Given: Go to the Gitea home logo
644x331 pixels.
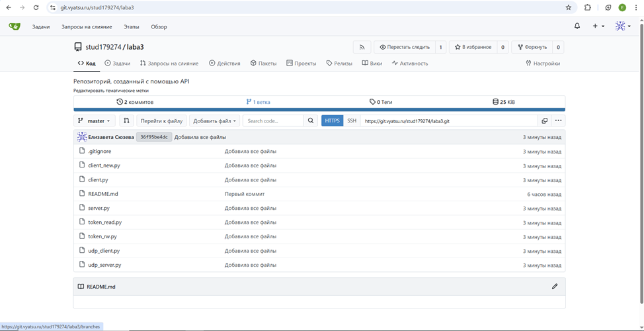Looking at the screenshot, I should [15, 26].
